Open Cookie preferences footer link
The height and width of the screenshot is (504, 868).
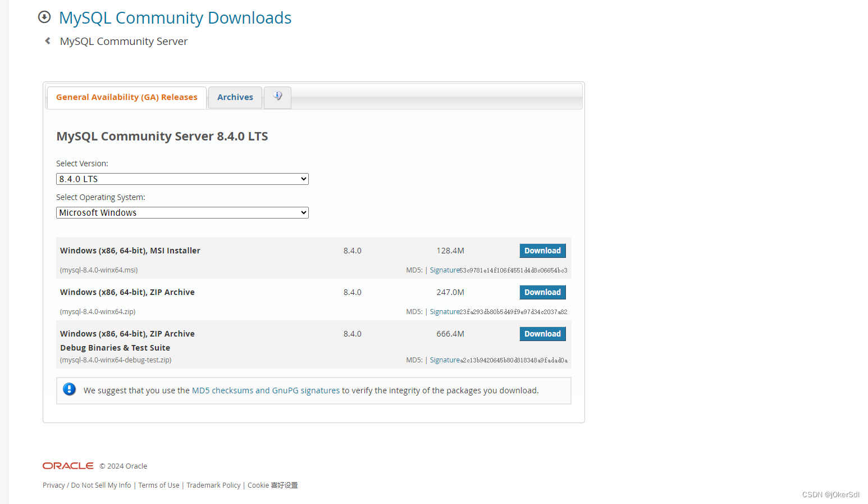tap(273, 485)
